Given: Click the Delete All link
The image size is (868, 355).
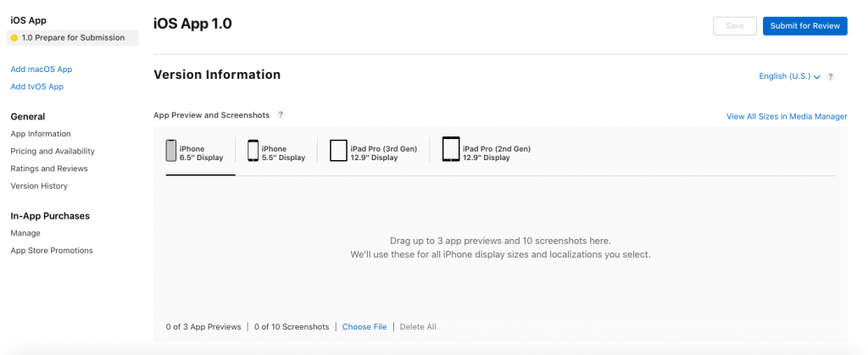Looking at the screenshot, I should coord(418,327).
